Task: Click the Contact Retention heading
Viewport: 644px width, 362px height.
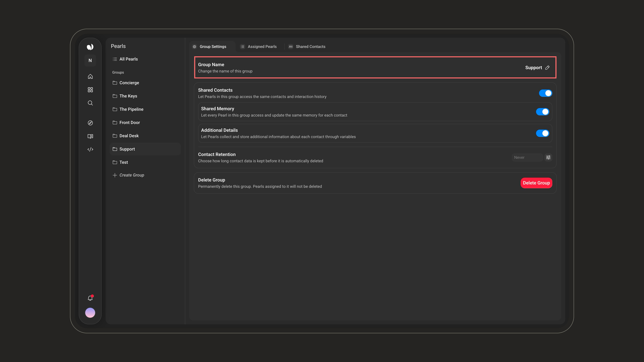Action: point(217,154)
